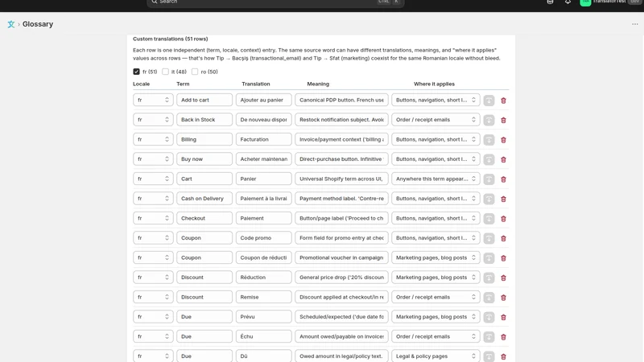Screen dimensions: 644x362
Task: Click the Custom translations (51 rows) heading
Action: pyautogui.click(x=171, y=39)
